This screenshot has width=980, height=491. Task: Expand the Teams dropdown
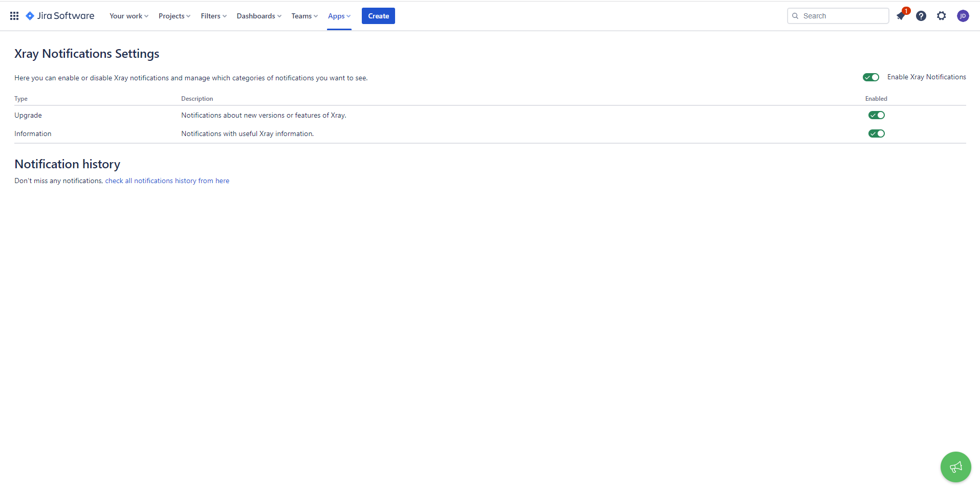304,16
